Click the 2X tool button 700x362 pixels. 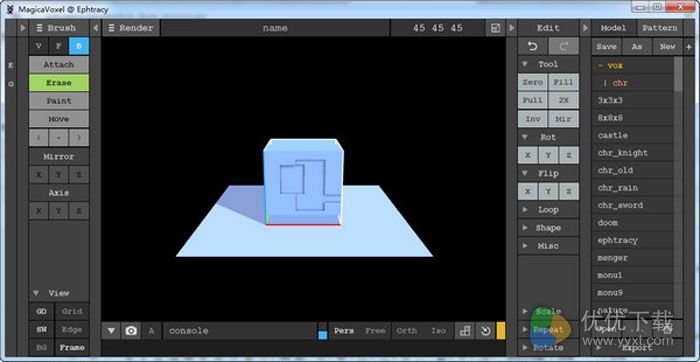click(563, 101)
